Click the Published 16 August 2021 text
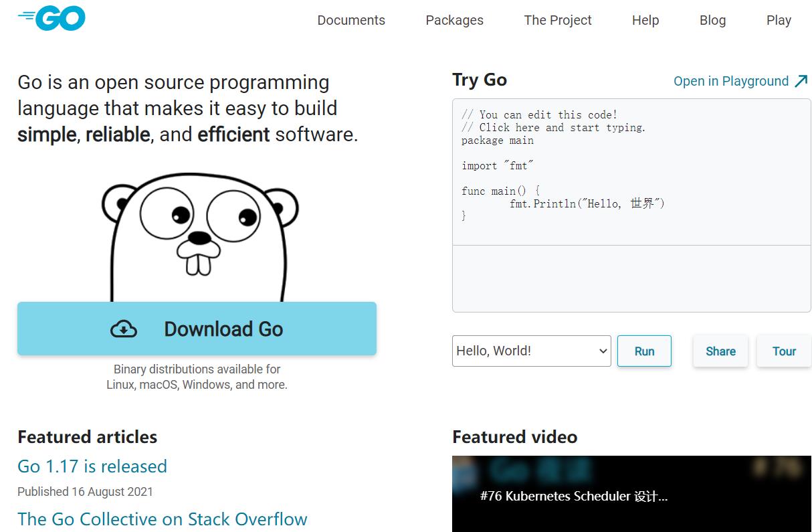 tap(85, 492)
